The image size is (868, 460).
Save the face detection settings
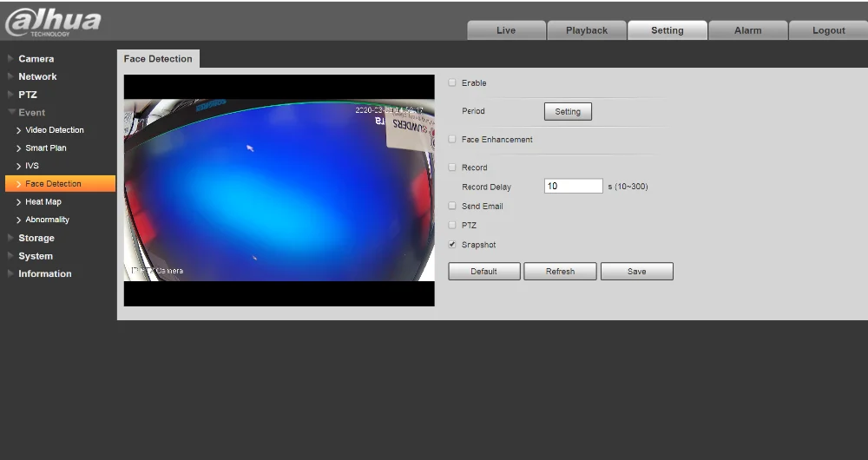coord(636,272)
